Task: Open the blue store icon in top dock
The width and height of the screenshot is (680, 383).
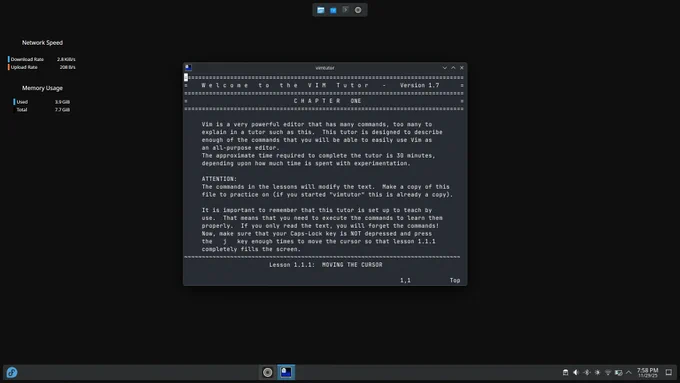Action: [333, 10]
